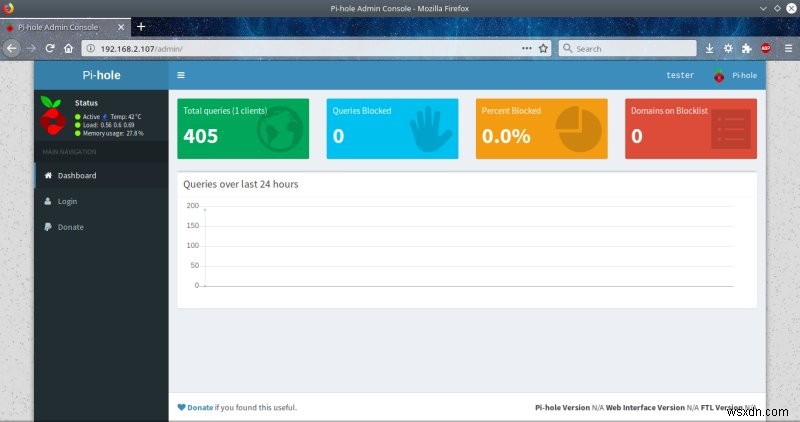Click the globe icon on Total queries
The image size is (800, 422).
280,129
